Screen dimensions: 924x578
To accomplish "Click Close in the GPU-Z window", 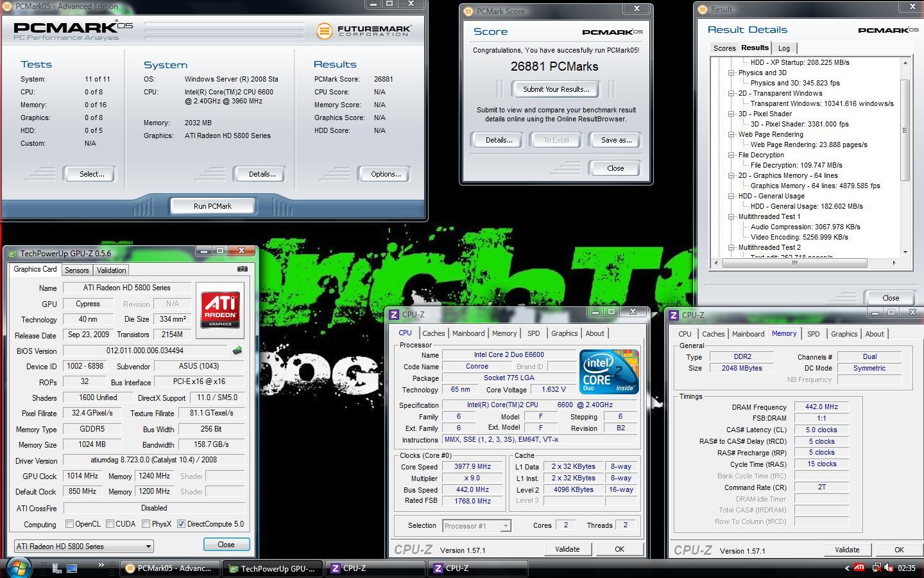I will coord(226,544).
